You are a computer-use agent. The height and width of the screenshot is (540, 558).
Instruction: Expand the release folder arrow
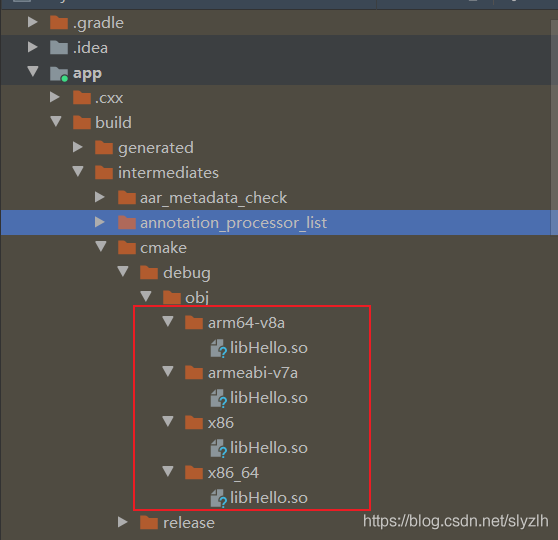point(123,522)
